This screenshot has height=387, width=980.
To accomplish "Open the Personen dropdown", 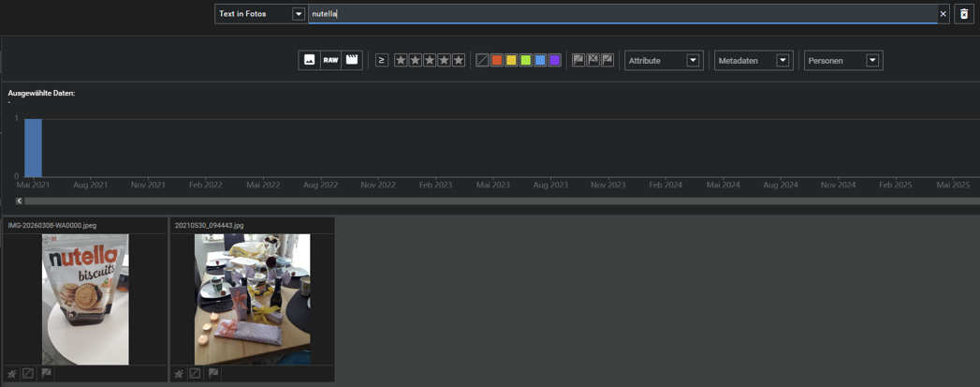I will pyautogui.click(x=843, y=60).
